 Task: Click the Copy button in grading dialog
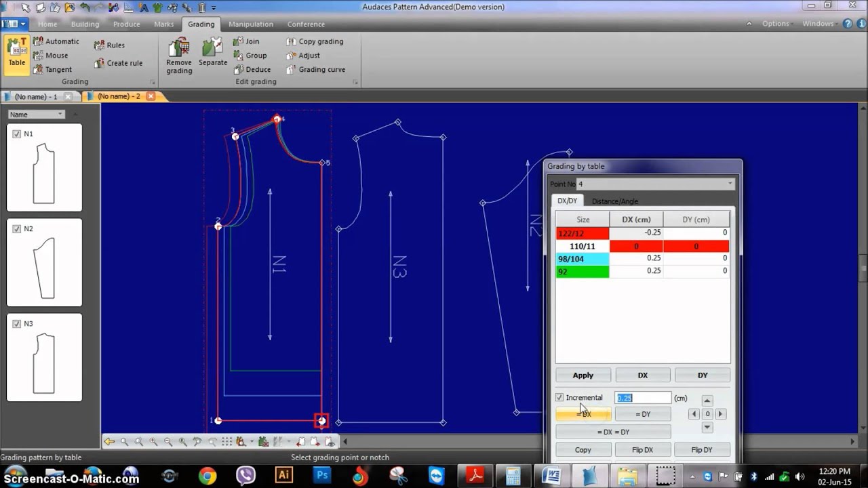tap(583, 450)
